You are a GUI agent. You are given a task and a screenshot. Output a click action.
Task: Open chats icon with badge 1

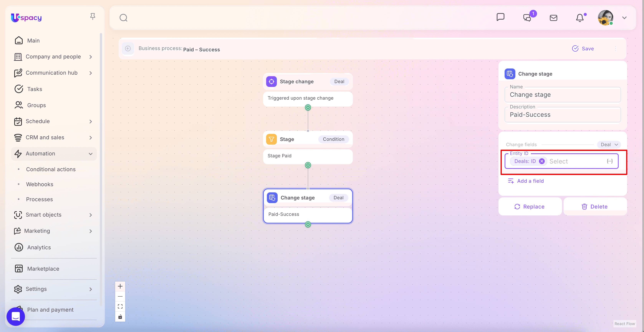pyautogui.click(x=527, y=18)
